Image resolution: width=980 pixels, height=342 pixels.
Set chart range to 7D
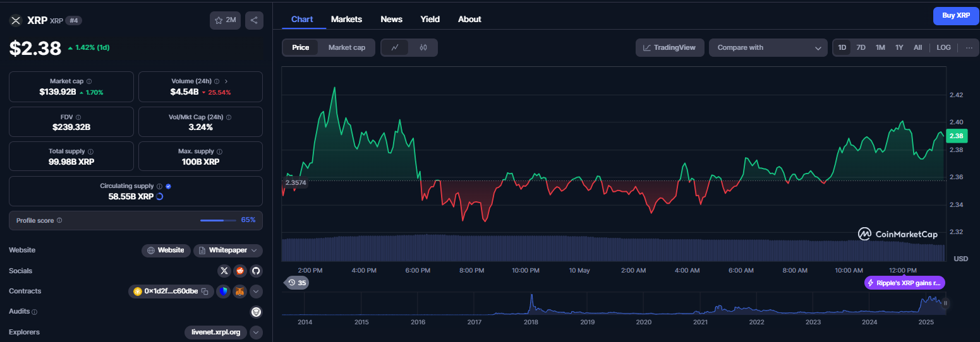pyautogui.click(x=861, y=47)
